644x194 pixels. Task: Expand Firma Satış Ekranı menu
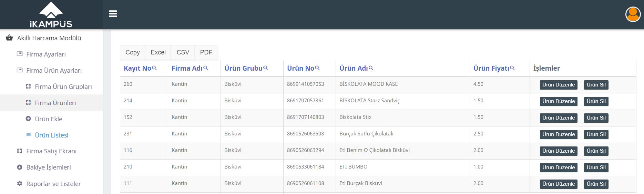pyautogui.click(x=51, y=151)
